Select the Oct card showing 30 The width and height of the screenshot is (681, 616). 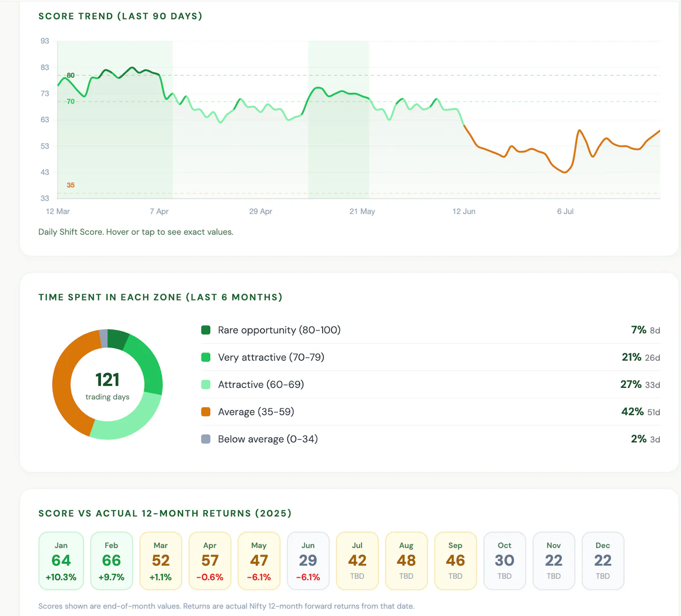pos(505,561)
